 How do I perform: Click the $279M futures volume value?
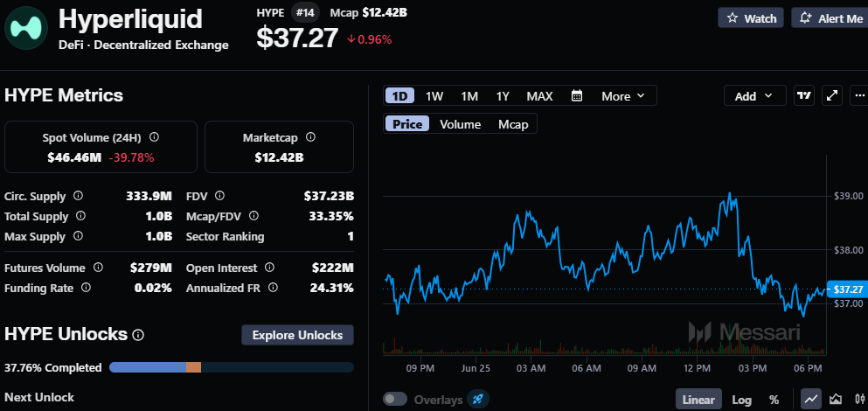(151, 268)
